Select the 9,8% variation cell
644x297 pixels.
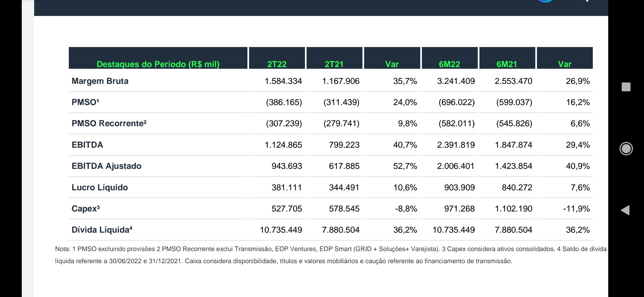pos(408,123)
